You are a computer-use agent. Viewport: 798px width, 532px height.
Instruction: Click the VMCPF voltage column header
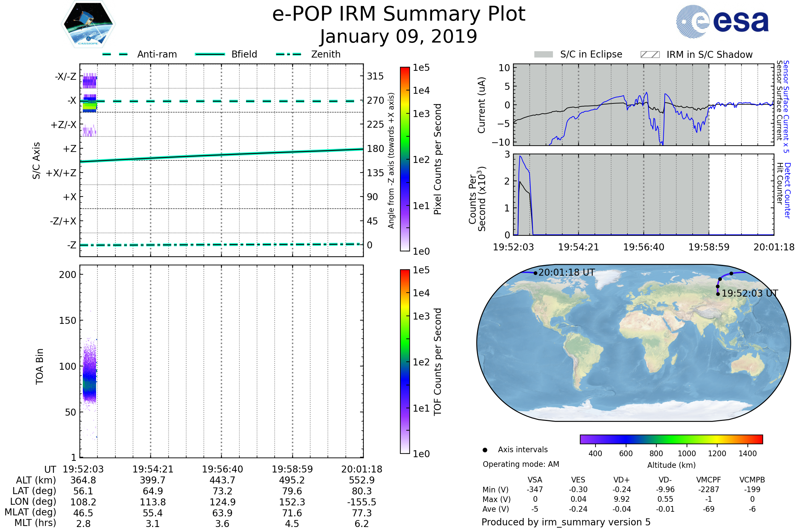click(x=709, y=480)
